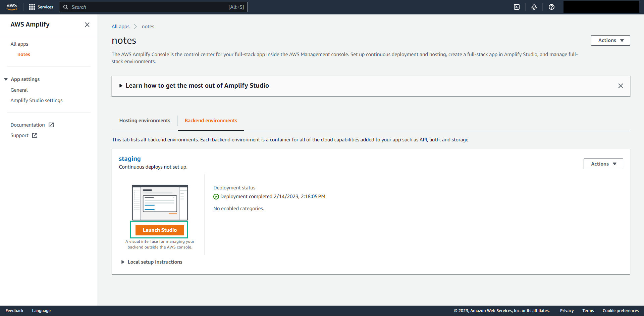Click the Documentation external link icon
The width and height of the screenshot is (644, 316).
pyautogui.click(x=51, y=125)
